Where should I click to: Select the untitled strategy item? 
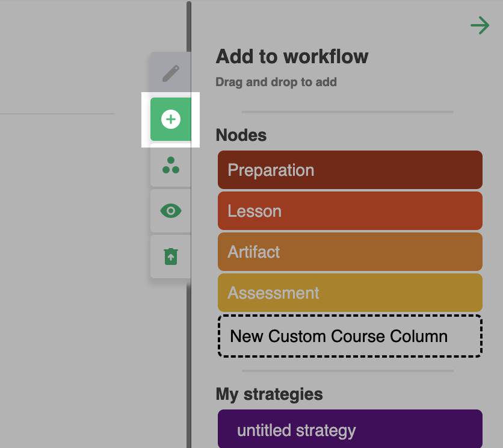tap(350, 430)
